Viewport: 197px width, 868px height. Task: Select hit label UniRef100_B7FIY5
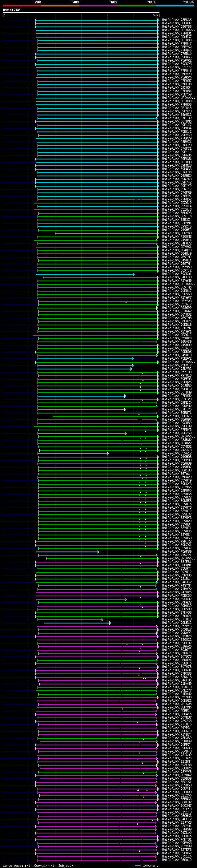pyautogui.click(x=176, y=410)
